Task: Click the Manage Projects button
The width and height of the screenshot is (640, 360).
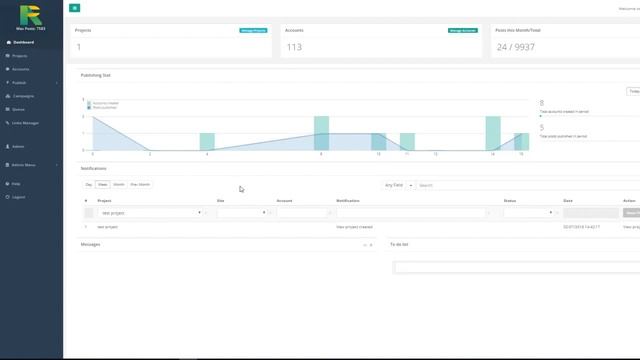Action: [x=253, y=31]
